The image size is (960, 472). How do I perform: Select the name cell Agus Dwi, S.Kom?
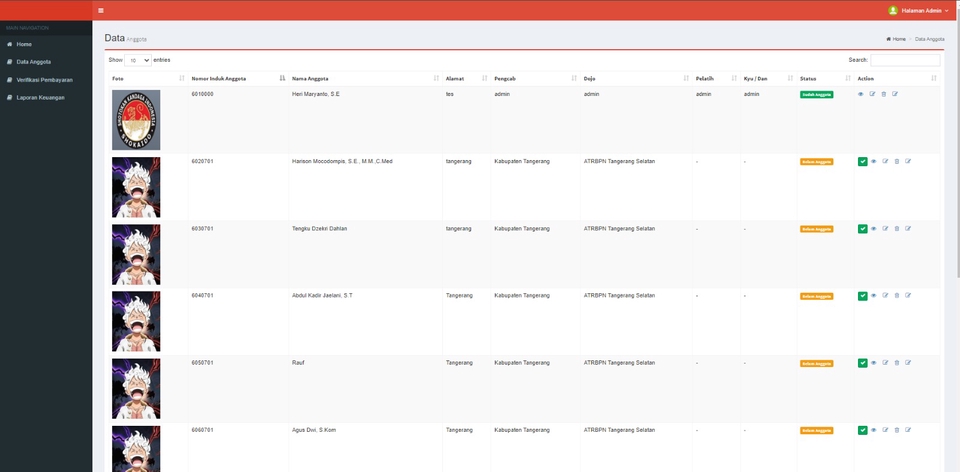click(x=366, y=448)
